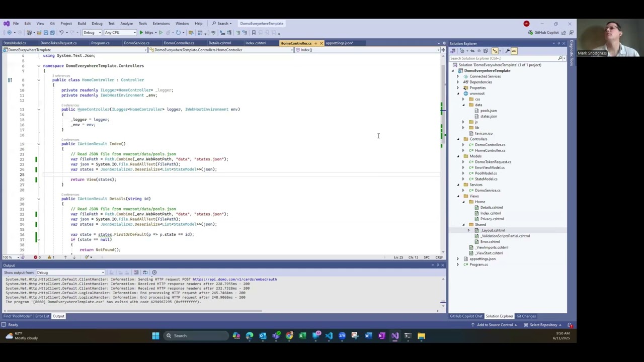Collapse the Index() method outlining toggle
644x362 pixels.
pos(38,144)
